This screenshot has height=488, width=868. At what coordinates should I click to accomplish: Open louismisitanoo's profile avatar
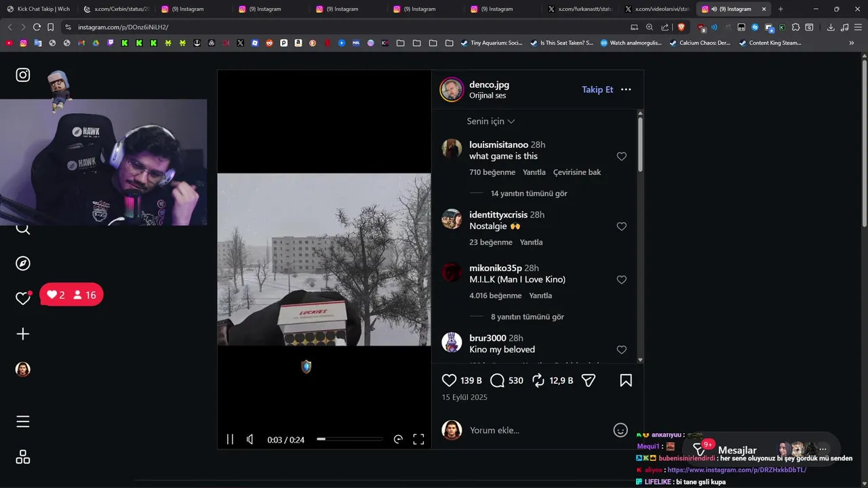click(452, 149)
